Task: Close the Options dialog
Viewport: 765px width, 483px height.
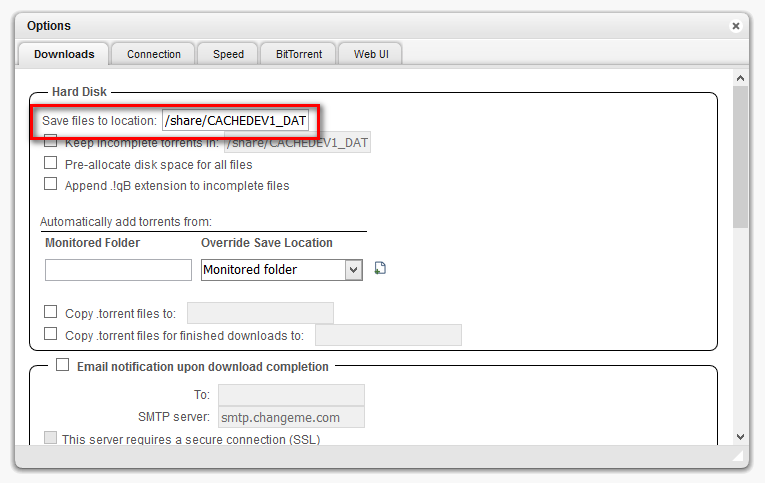Action: (736, 26)
